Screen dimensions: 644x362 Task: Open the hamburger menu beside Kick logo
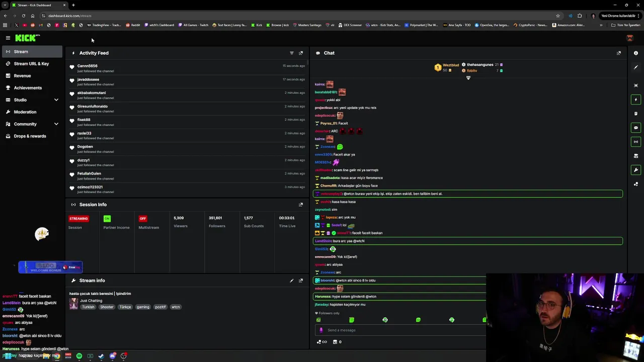coord(8,38)
